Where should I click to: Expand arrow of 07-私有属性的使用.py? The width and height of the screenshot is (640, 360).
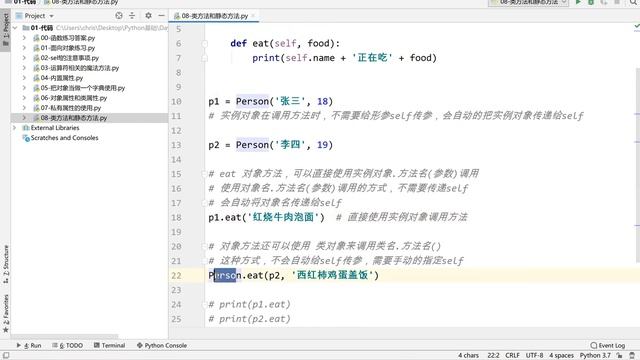coord(24,108)
